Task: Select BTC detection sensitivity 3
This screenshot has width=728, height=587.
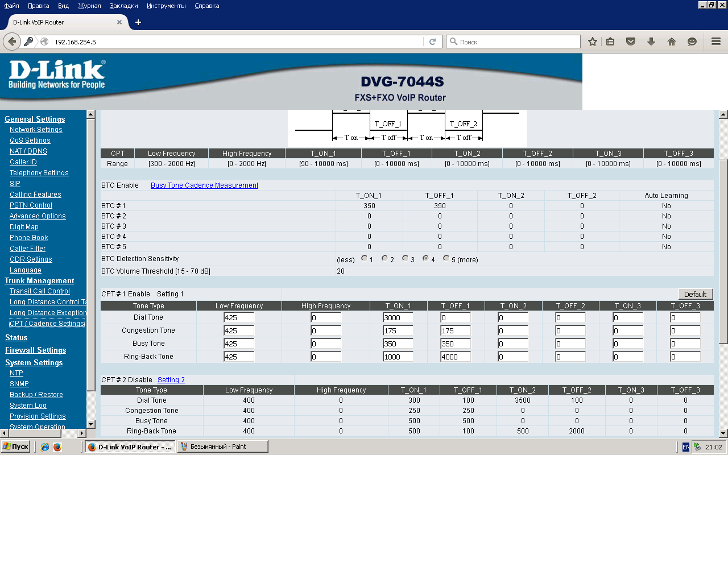Action: 406,258
